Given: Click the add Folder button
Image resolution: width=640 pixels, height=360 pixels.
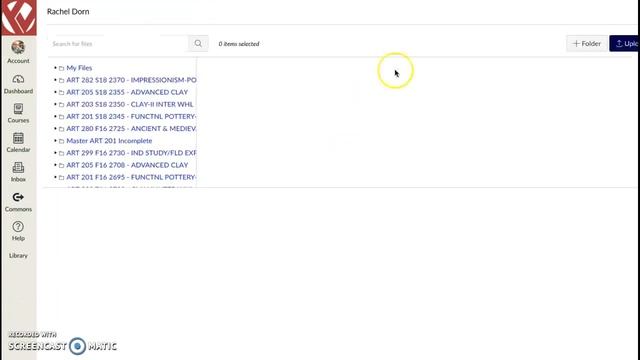Looking at the screenshot, I should pos(587,43).
